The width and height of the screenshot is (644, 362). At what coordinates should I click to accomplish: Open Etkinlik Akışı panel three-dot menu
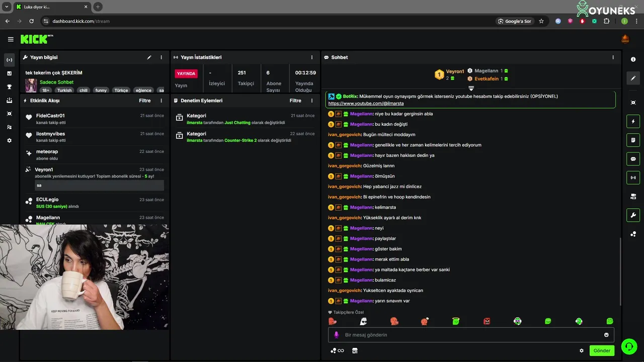162,101
